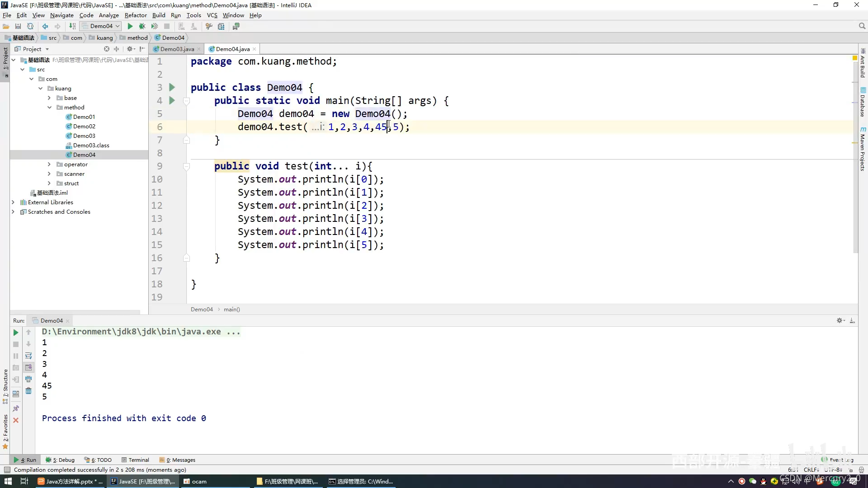Toggle the Ant Build side panel button
This screenshot has width=868, height=488.
click(863, 62)
